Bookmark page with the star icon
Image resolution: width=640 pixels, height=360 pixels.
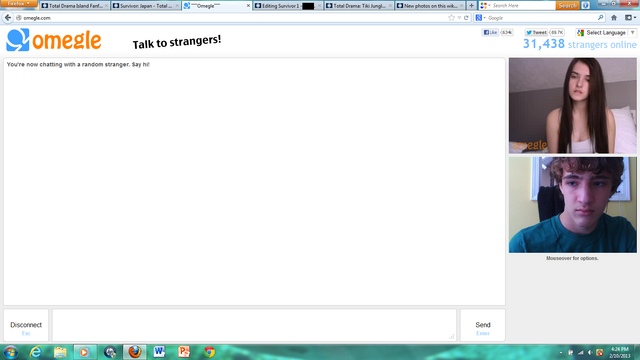coord(451,18)
